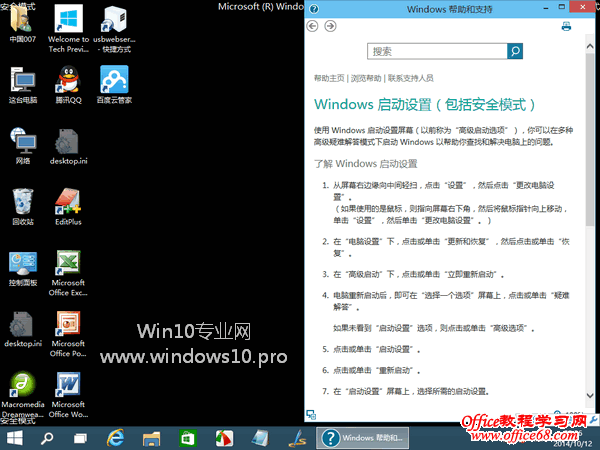600x450 pixels.
Task: Go forward in Help window
Action: tap(330, 26)
